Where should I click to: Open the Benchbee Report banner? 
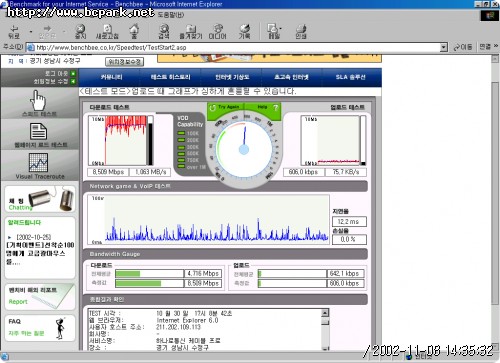pyautogui.click(x=40, y=296)
